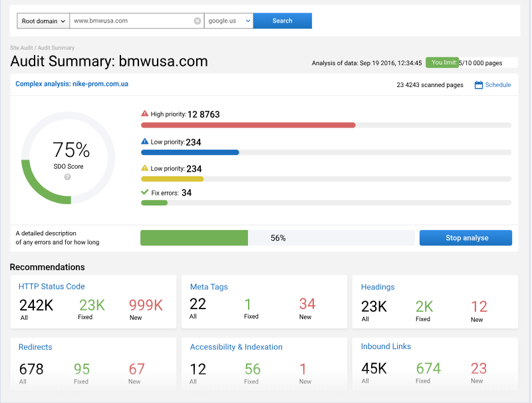Screen dimensions: 532x403
Task: Open the Root domain dropdown
Action: coord(43,21)
